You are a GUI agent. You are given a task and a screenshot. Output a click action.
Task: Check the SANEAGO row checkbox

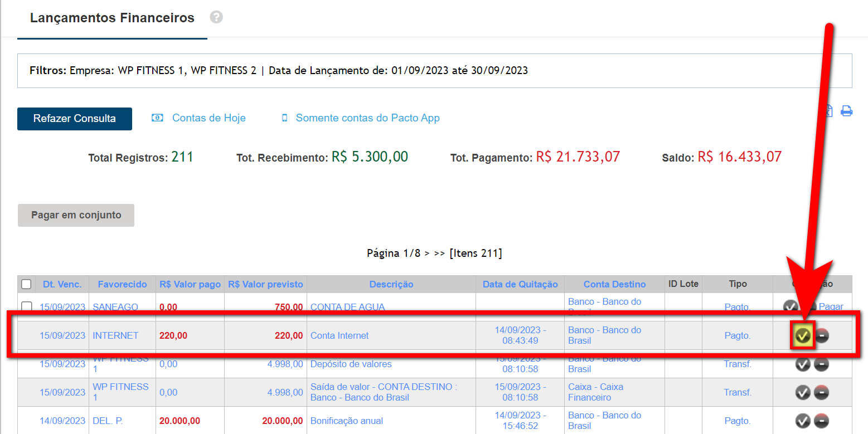[x=26, y=306]
